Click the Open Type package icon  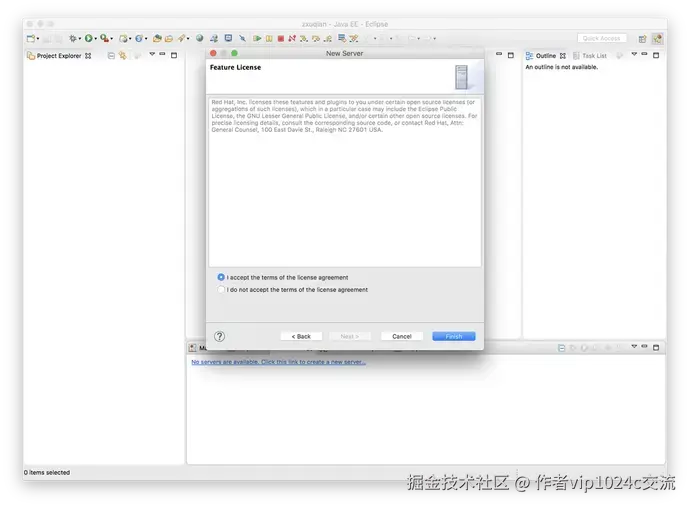tap(157, 39)
